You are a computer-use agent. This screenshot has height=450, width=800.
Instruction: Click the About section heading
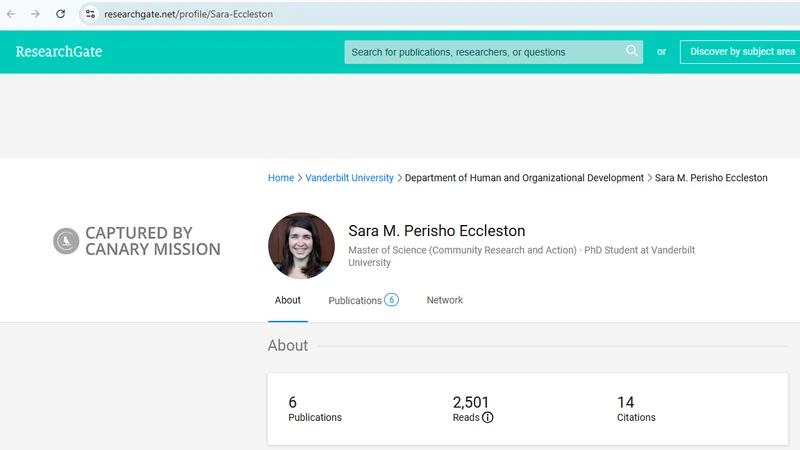tap(288, 345)
